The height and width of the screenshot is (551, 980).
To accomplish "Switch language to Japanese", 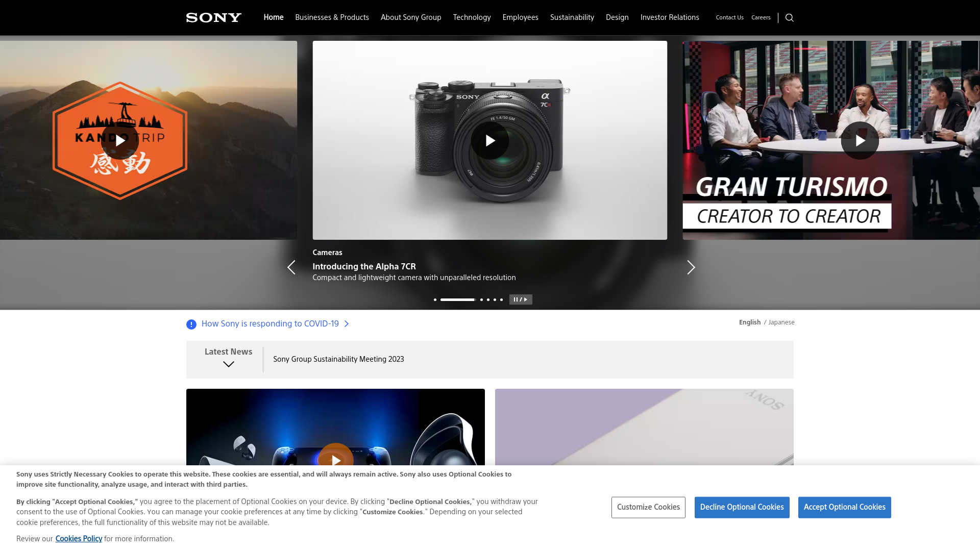I will [781, 322].
